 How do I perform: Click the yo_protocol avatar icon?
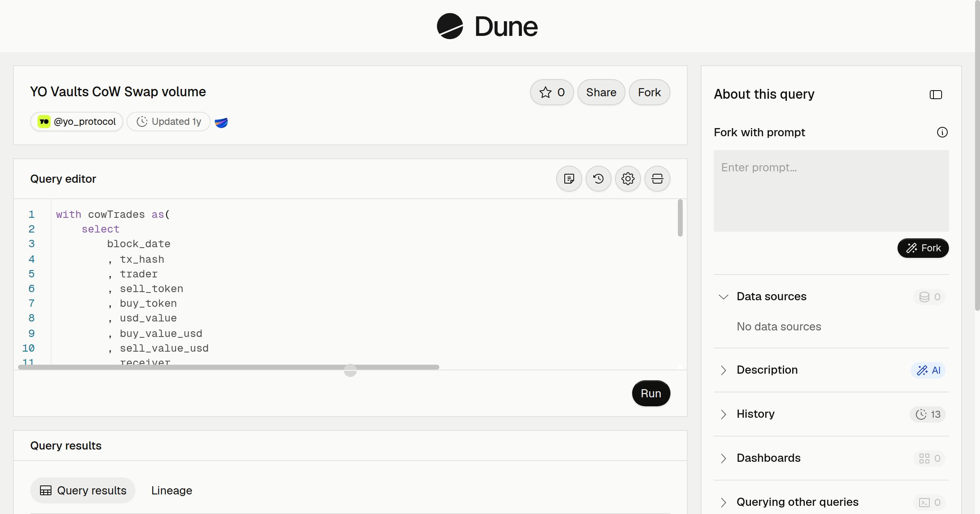tap(44, 122)
